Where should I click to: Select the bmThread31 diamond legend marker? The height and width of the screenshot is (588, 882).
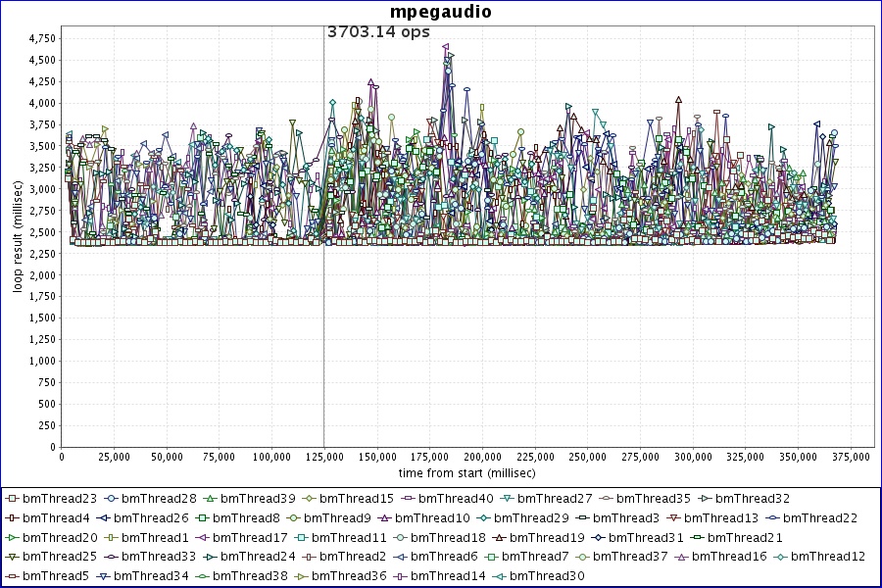pos(598,537)
